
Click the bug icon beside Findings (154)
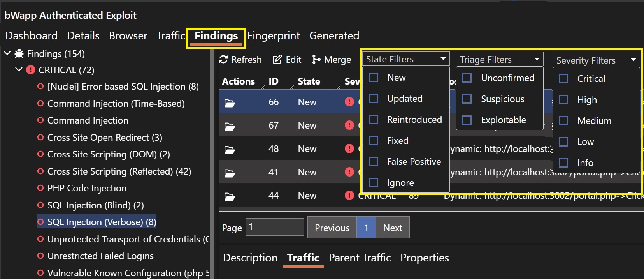click(19, 54)
